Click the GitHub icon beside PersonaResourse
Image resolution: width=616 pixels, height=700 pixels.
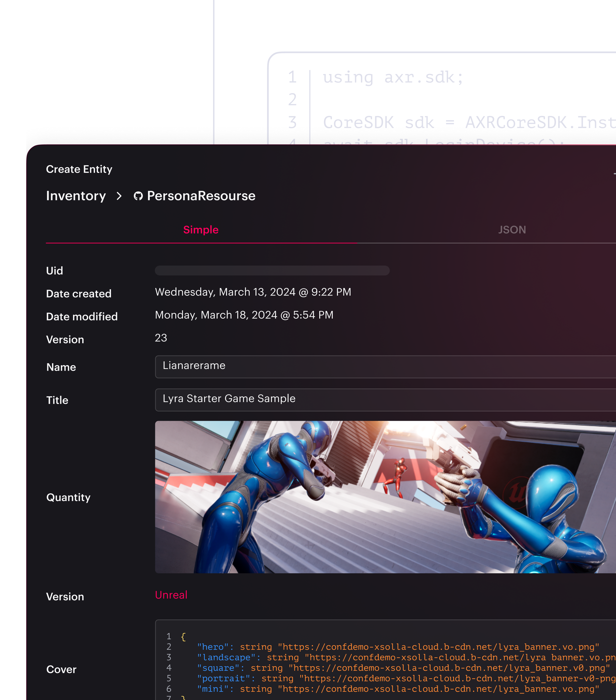(138, 196)
